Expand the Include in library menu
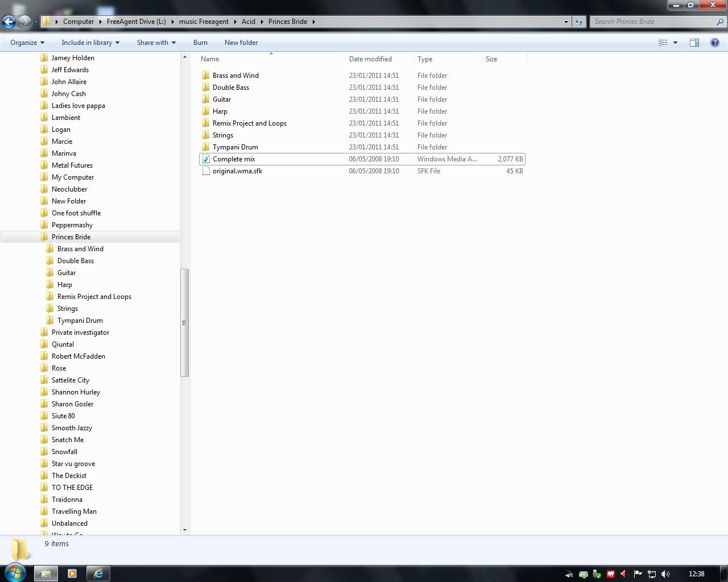This screenshot has width=728, height=582. 90,43
